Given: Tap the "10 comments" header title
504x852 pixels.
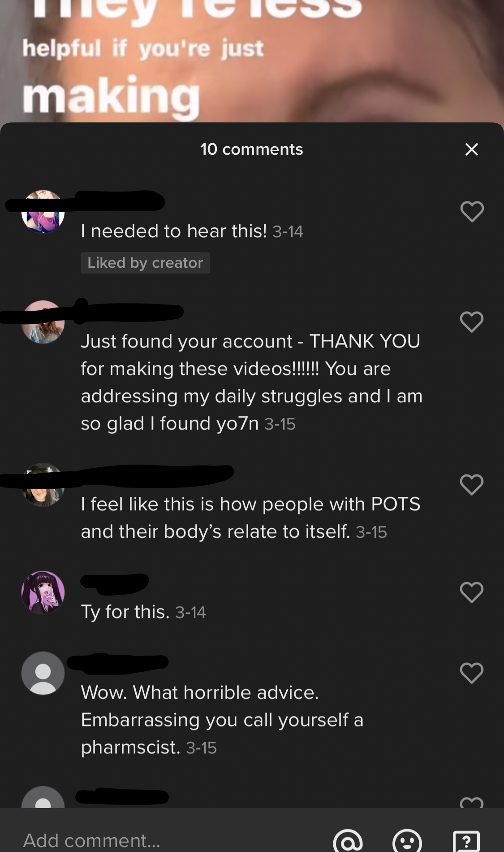Looking at the screenshot, I should pyautogui.click(x=252, y=149).
